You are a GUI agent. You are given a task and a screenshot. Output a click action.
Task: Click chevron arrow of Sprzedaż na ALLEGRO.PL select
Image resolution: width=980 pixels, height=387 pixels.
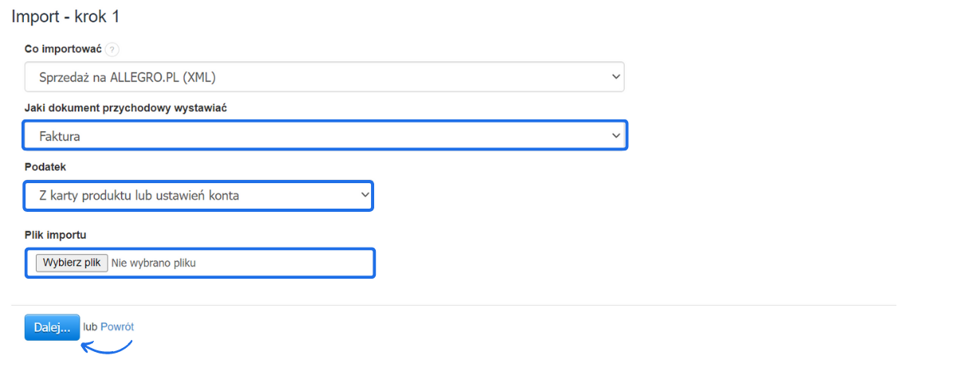pos(615,76)
